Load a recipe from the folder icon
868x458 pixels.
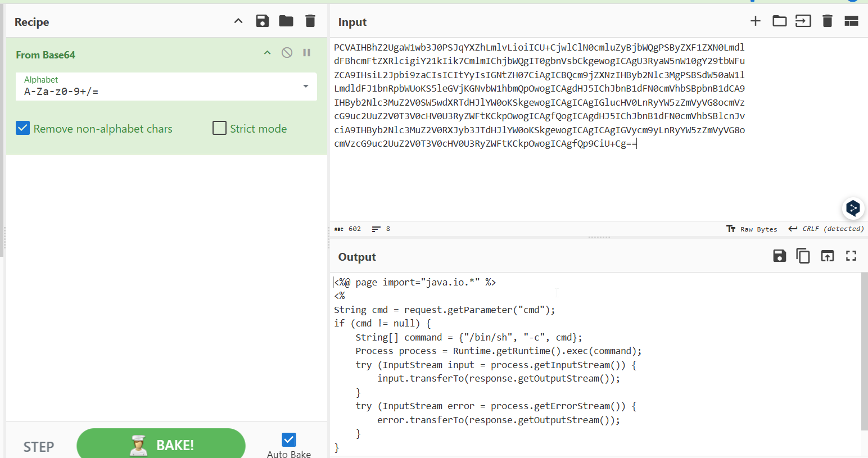[286, 21]
